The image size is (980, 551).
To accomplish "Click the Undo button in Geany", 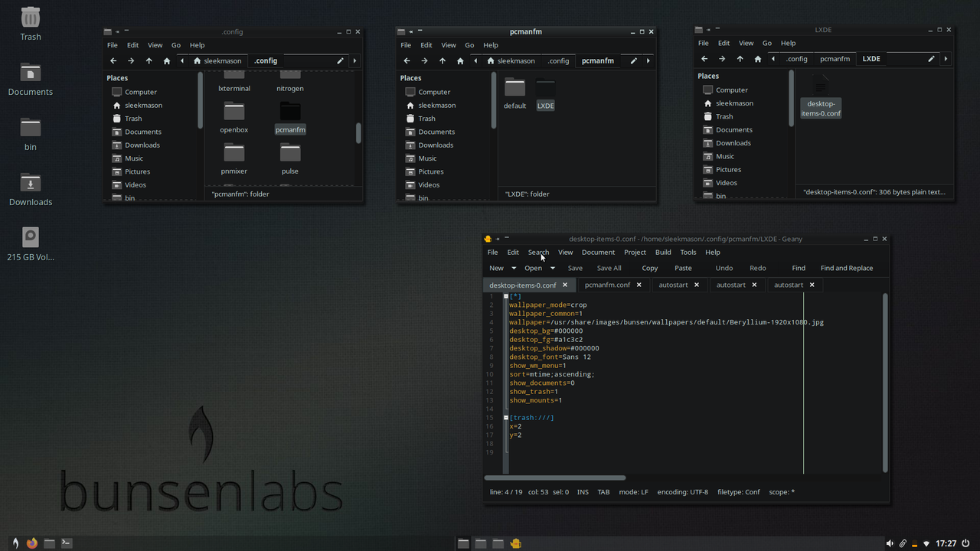I will point(724,268).
